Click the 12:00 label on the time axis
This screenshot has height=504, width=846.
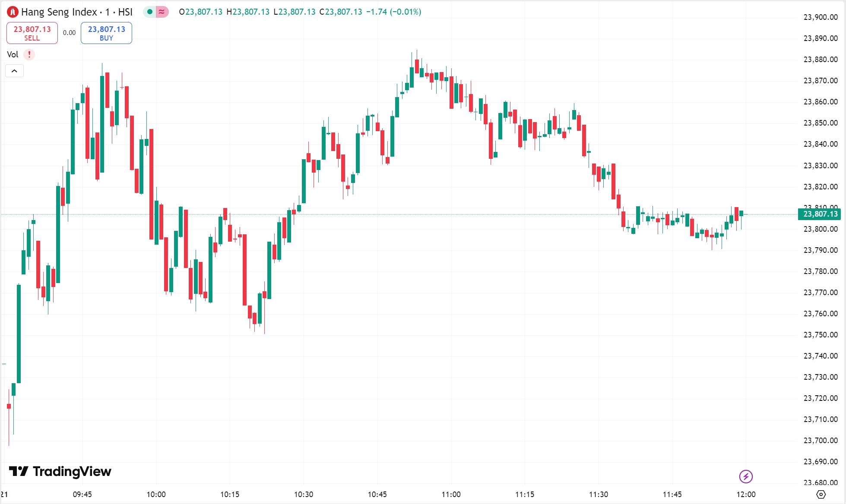click(x=746, y=495)
